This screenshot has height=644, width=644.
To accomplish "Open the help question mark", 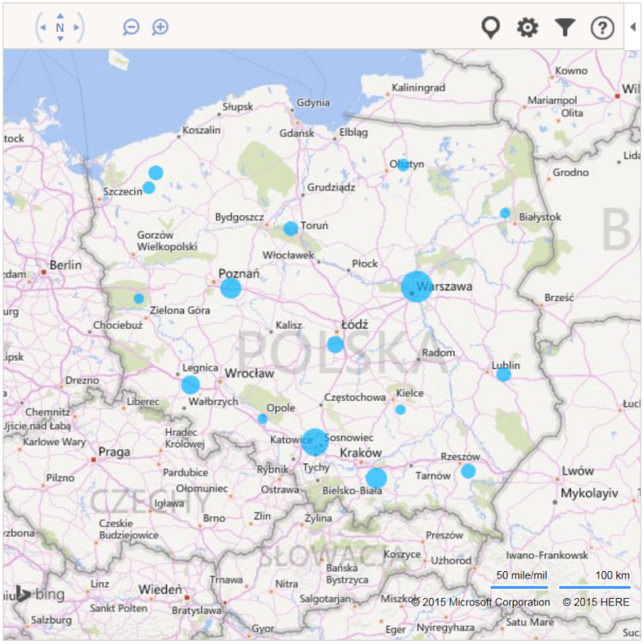I will click(x=602, y=28).
